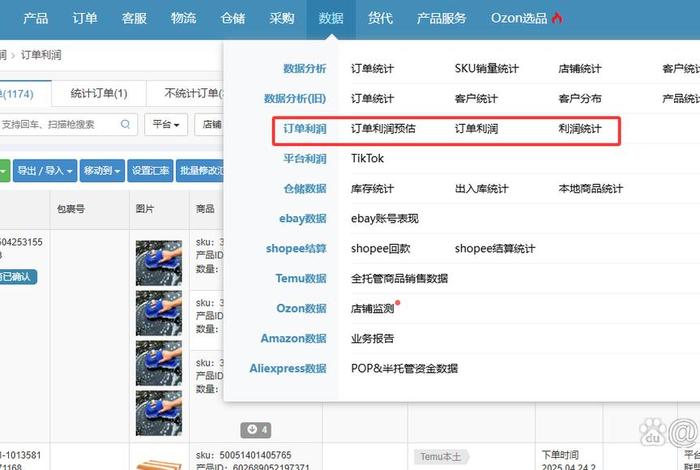Open 库存统计
The image size is (700, 470).
372,188
